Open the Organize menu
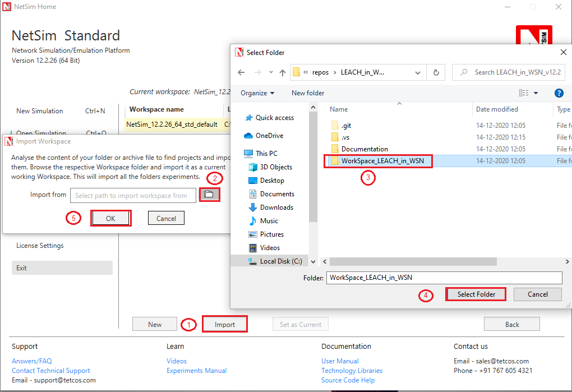572x392 pixels. [x=257, y=93]
